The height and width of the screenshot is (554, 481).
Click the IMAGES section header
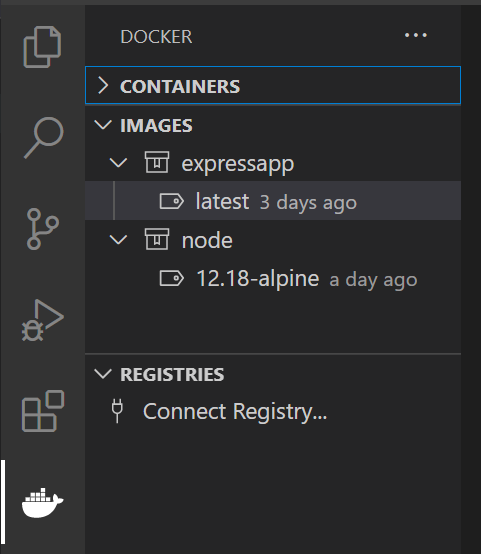[x=273, y=125]
